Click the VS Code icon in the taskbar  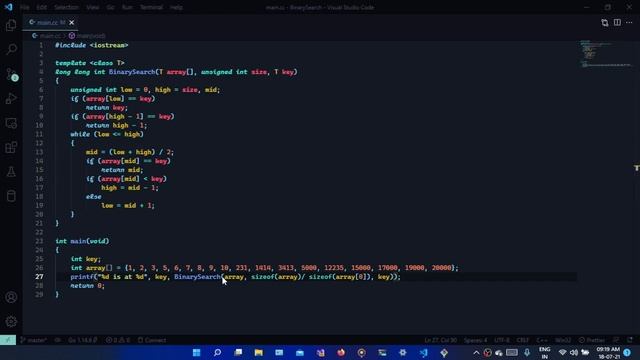423,352
